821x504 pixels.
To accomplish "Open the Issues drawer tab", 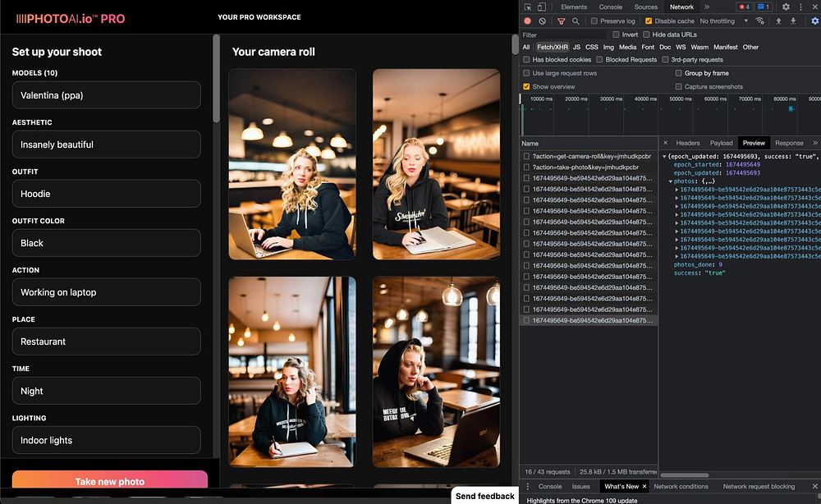I will pyautogui.click(x=580, y=486).
